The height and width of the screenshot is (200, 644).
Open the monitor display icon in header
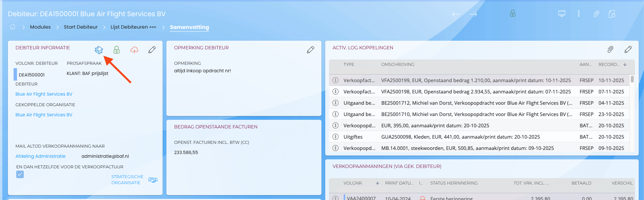coord(562,14)
